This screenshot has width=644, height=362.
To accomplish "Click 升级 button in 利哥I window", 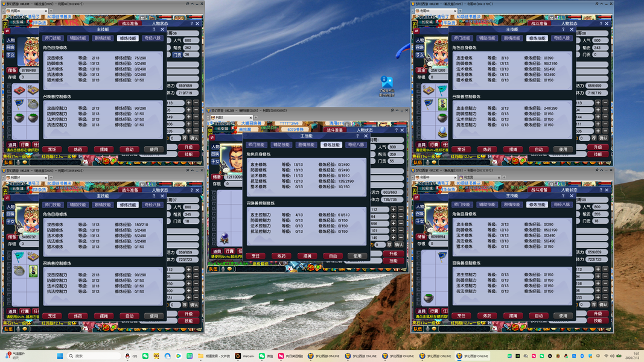I will coord(394,253).
